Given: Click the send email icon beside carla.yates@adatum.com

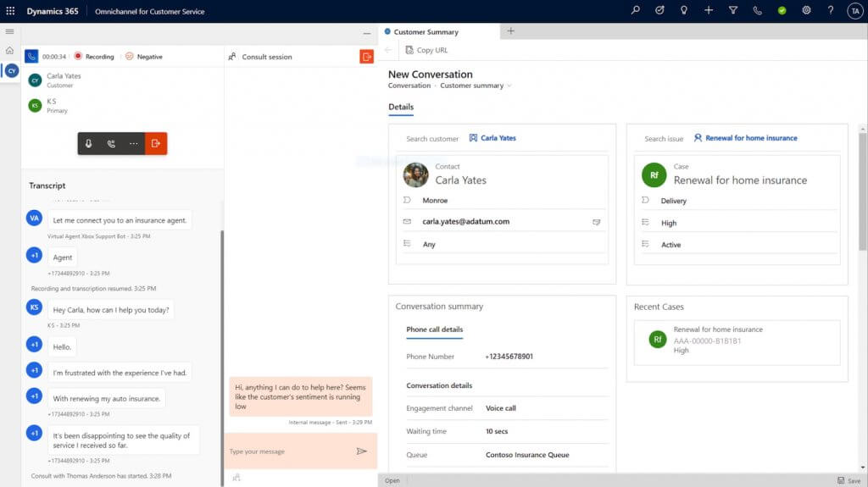Looking at the screenshot, I should [596, 222].
